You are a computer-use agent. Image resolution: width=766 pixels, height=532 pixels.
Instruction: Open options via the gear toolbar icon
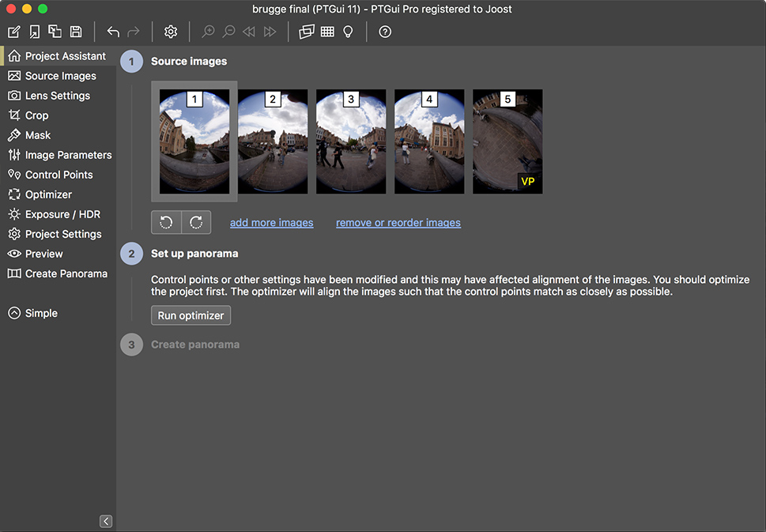tap(171, 32)
